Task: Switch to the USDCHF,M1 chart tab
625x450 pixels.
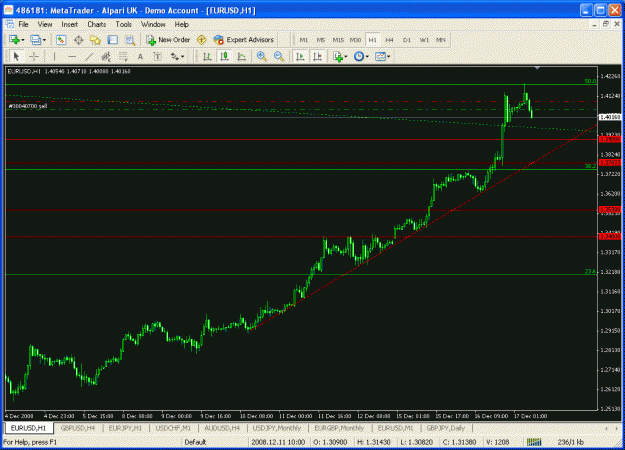Action: [x=173, y=428]
